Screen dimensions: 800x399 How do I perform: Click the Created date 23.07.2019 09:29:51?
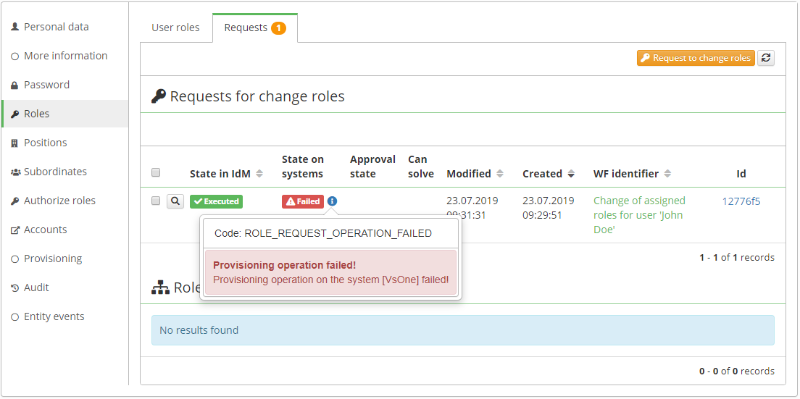tap(548, 208)
